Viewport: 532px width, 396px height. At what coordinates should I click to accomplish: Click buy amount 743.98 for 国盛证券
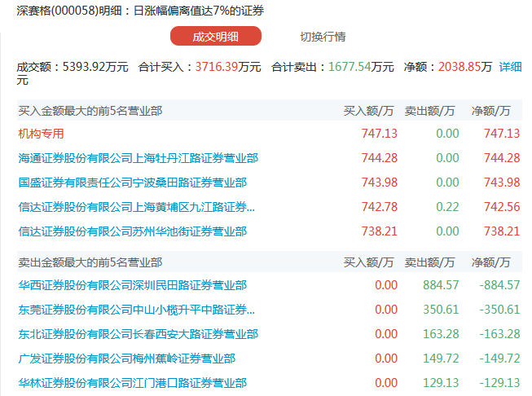click(x=380, y=183)
